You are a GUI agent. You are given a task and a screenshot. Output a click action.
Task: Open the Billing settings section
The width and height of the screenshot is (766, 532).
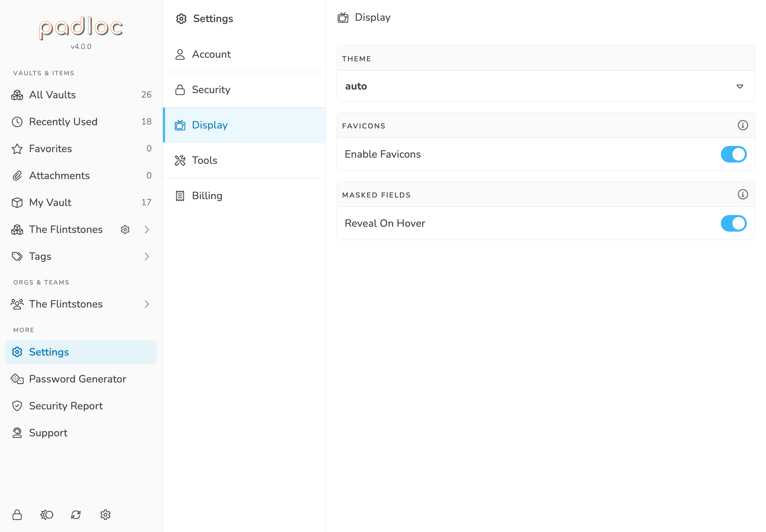point(244,196)
